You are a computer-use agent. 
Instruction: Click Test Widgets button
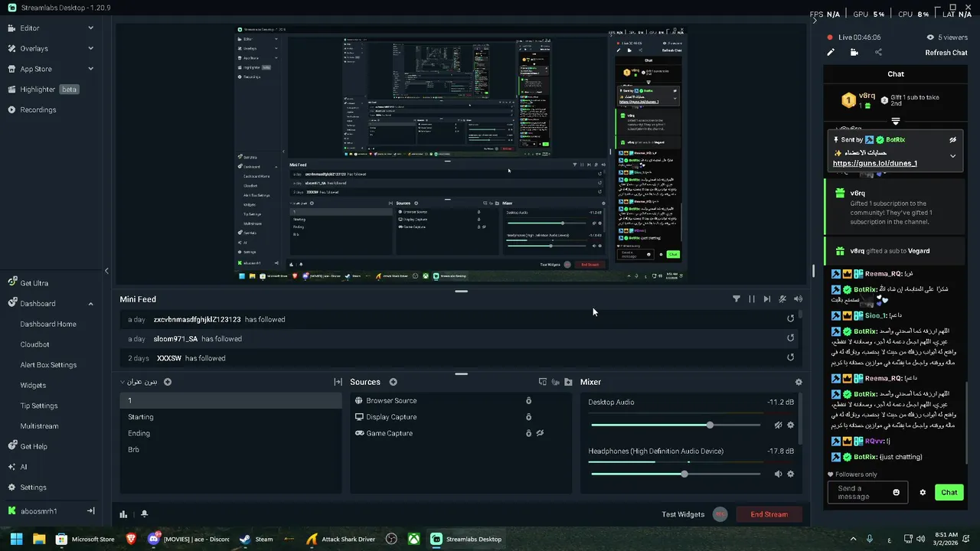pos(683,514)
